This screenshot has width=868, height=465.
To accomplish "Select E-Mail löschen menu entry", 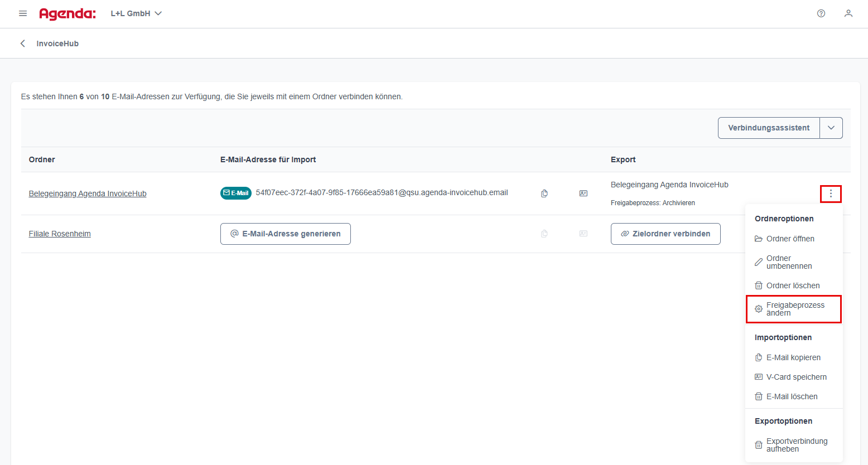I will click(x=794, y=396).
